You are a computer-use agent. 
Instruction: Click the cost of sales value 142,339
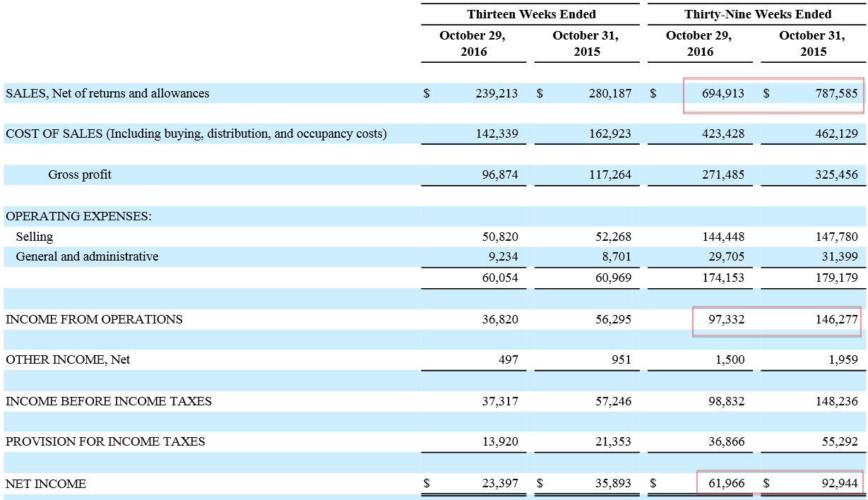497,133
